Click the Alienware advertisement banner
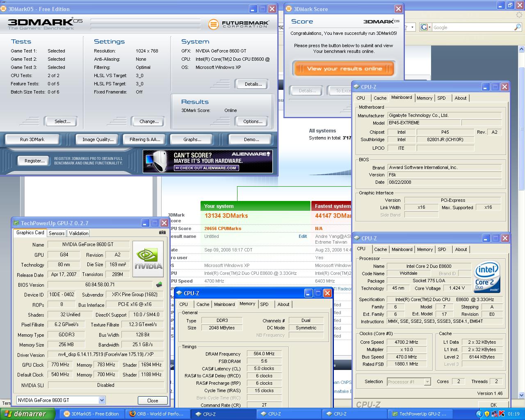 tap(208, 161)
